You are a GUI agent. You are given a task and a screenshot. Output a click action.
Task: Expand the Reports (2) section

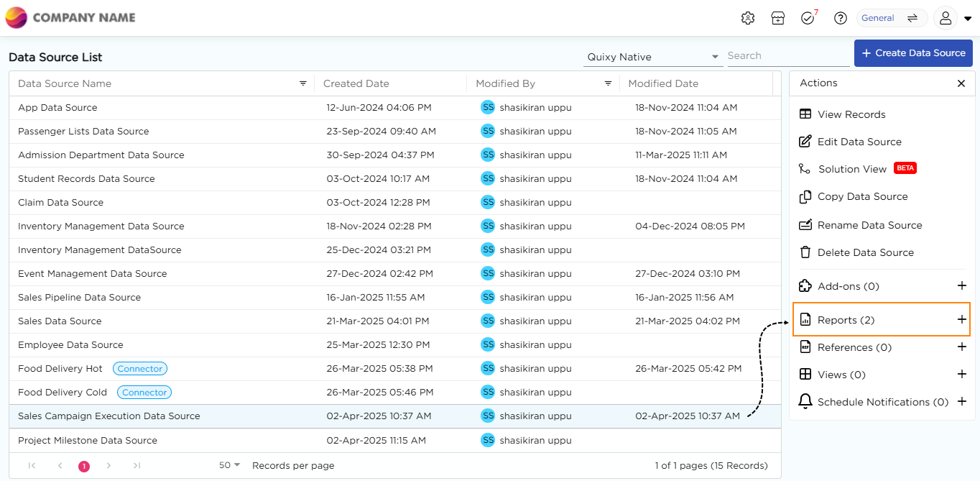pos(961,320)
